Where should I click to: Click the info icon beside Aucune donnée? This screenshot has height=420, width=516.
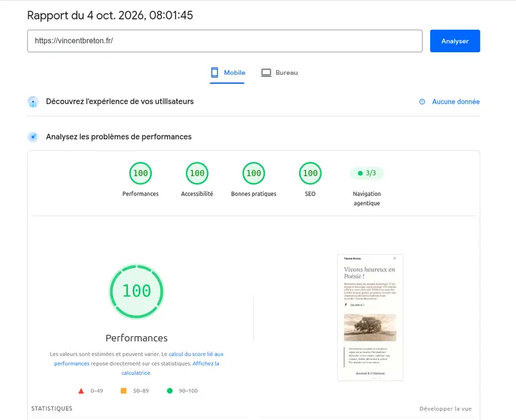[422, 102]
